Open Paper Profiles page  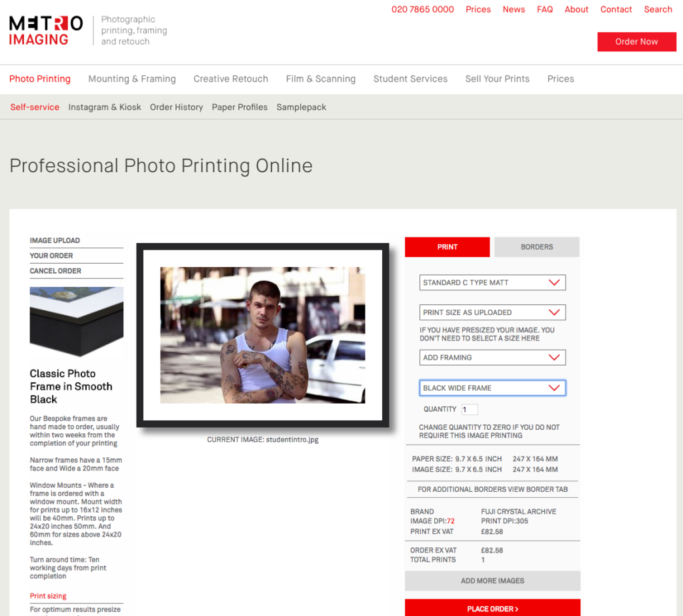pyautogui.click(x=239, y=107)
